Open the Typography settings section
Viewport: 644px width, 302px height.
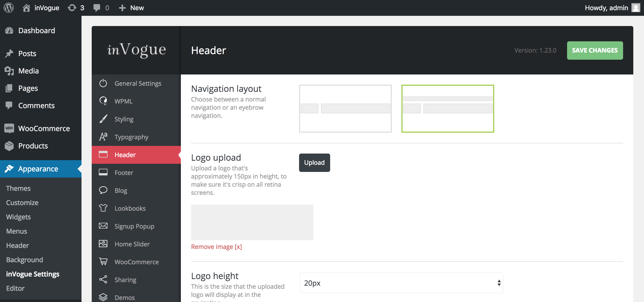[x=136, y=137]
